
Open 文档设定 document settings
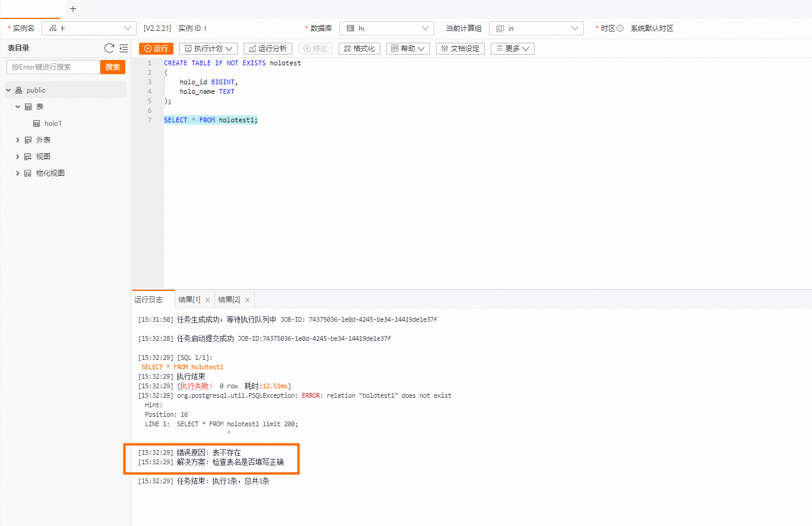(460, 49)
